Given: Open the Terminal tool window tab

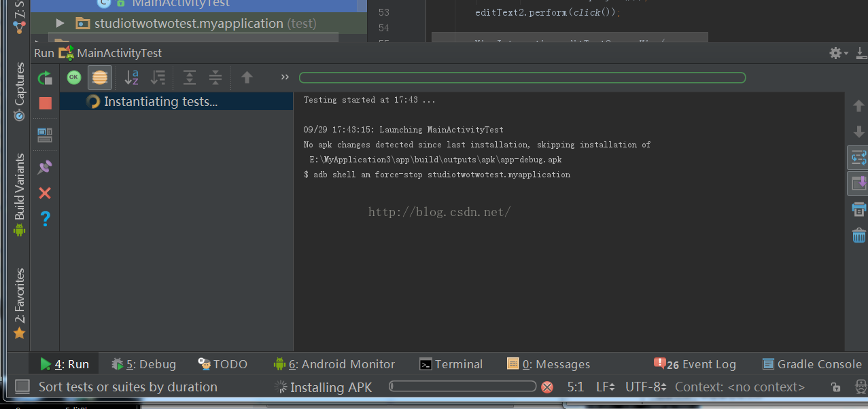Looking at the screenshot, I should pyautogui.click(x=451, y=364).
